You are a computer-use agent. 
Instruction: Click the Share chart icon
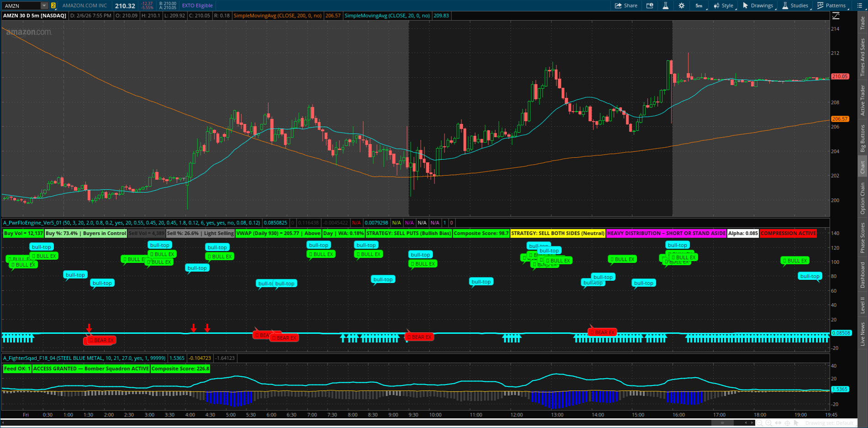tap(626, 5)
